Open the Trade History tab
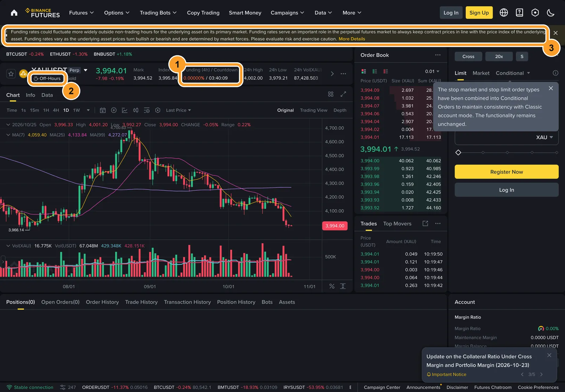 pos(141,302)
